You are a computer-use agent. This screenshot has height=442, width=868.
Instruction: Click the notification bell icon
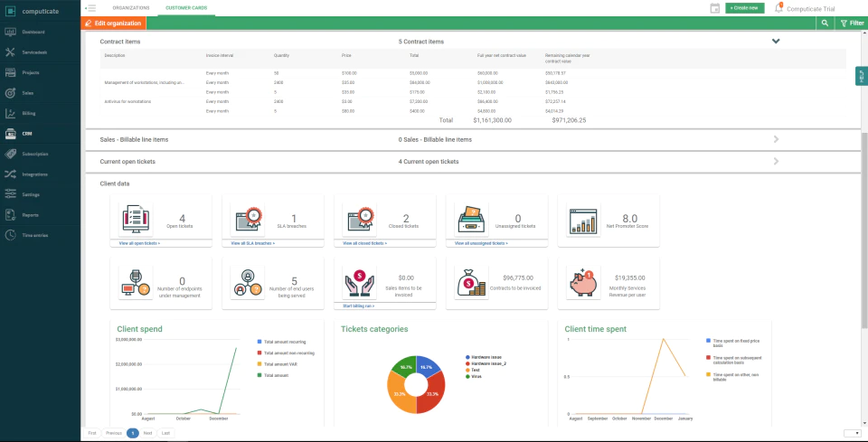pyautogui.click(x=778, y=8)
